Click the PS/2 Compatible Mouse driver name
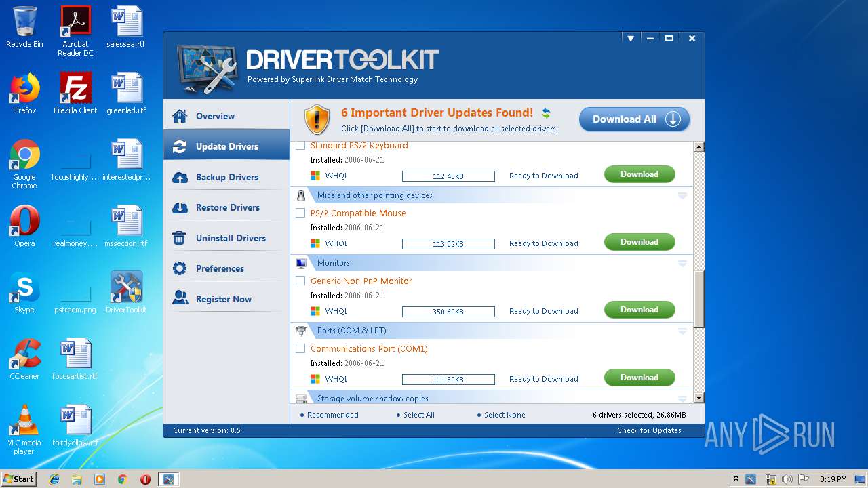 (x=358, y=213)
